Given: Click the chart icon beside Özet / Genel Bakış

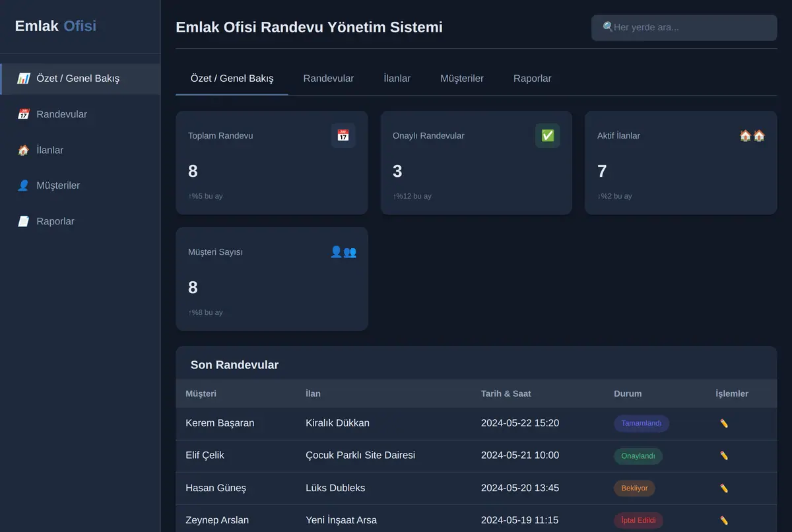Looking at the screenshot, I should [23, 79].
